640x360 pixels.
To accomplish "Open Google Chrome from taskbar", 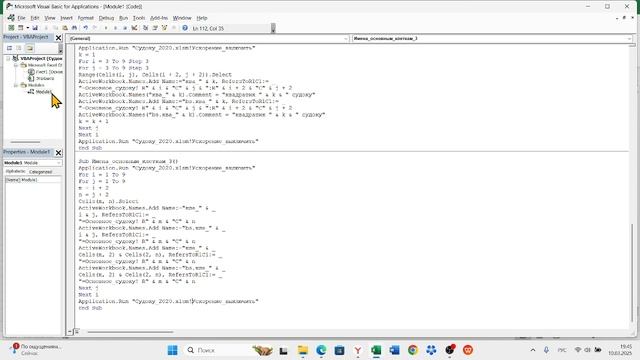I will 413,350.
